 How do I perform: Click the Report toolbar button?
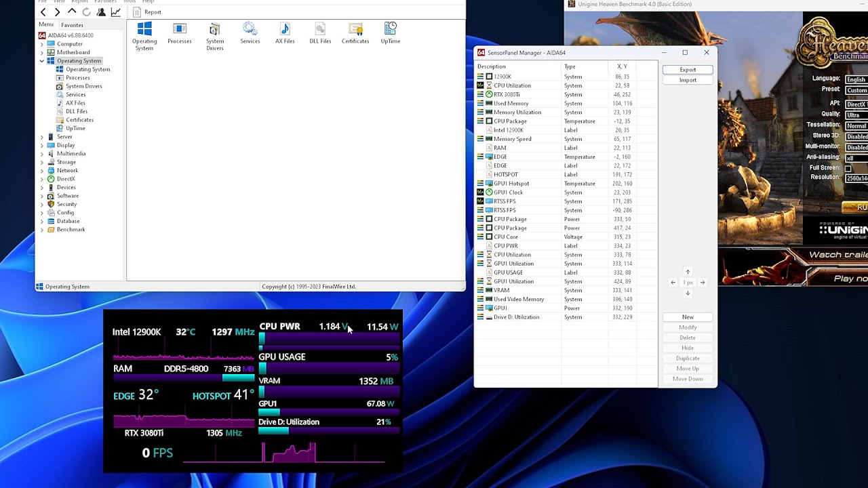tap(147, 12)
